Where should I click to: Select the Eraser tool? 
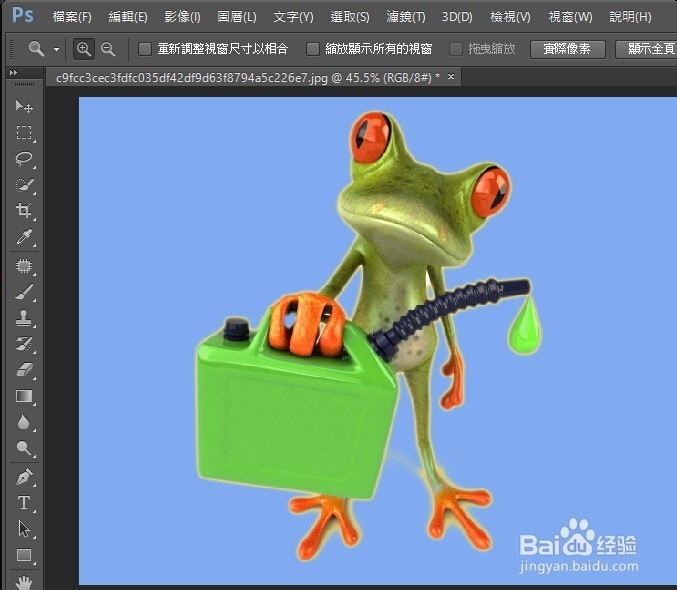(x=24, y=370)
